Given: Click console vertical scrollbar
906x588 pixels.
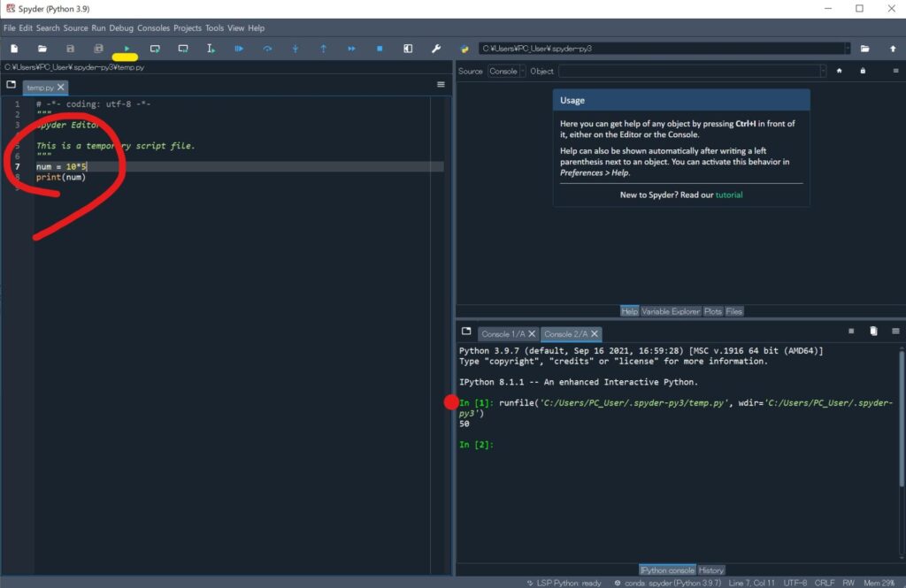Looking at the screenshot, I should (902, 418).
